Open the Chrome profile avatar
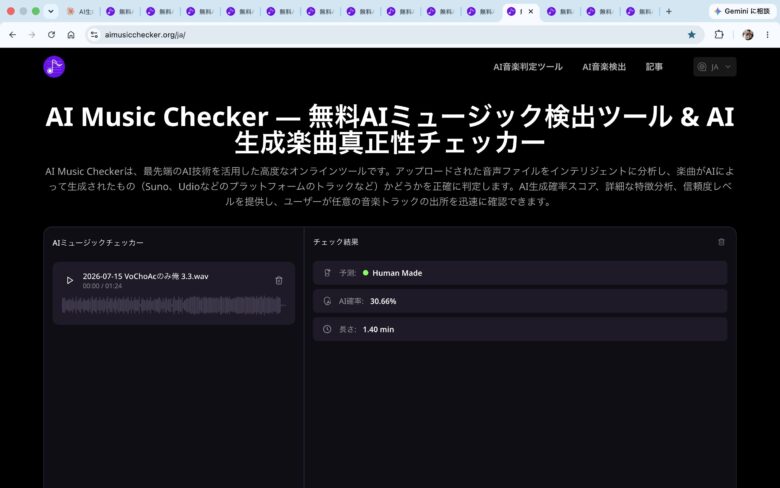The image size is (780, 488). (x=747, y=35)
